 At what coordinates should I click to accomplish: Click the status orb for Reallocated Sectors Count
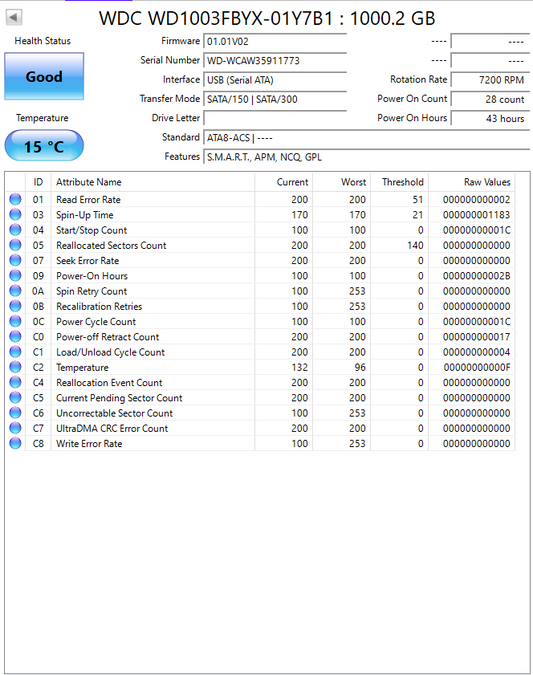15,245
